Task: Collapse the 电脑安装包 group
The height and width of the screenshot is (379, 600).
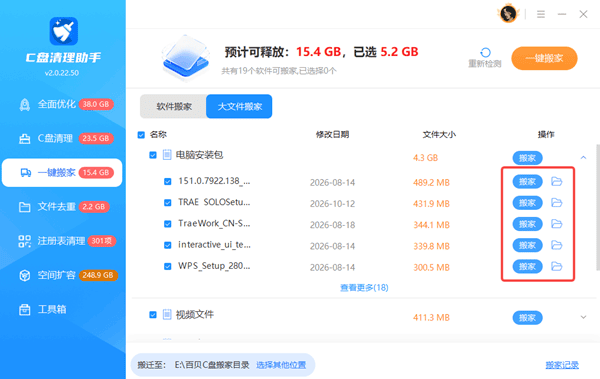Action: coord(584,157)
